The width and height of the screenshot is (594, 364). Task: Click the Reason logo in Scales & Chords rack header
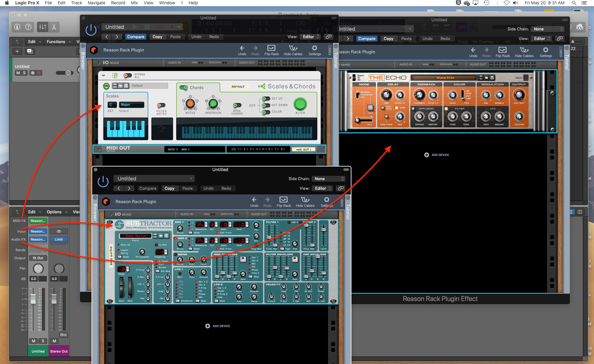coord(94,50)
